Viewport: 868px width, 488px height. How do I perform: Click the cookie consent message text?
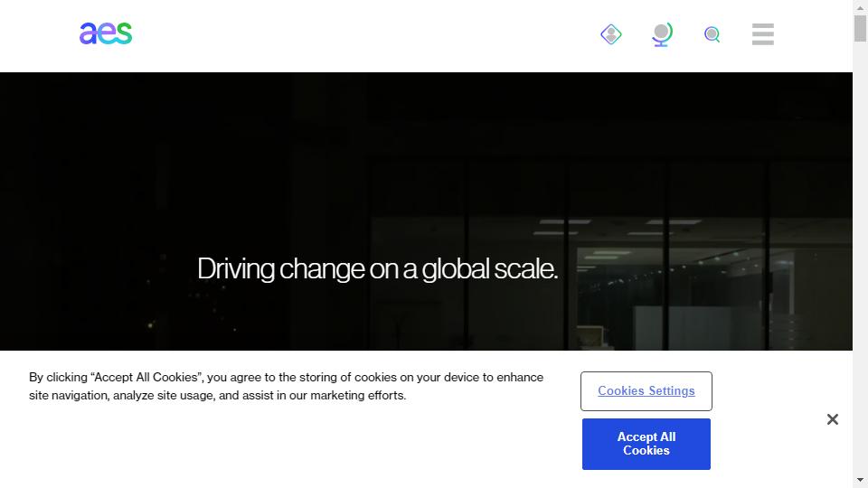click(x=286, y=386)
